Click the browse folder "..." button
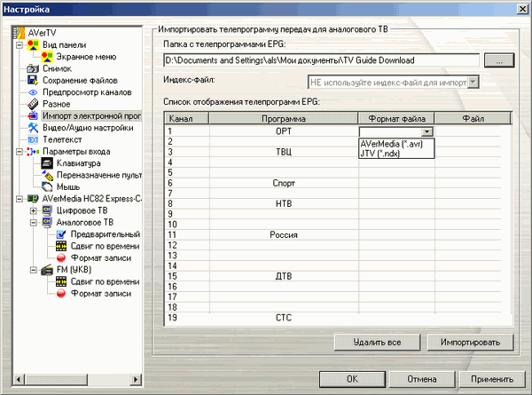 pyautogui.click(x=498, y=60)
